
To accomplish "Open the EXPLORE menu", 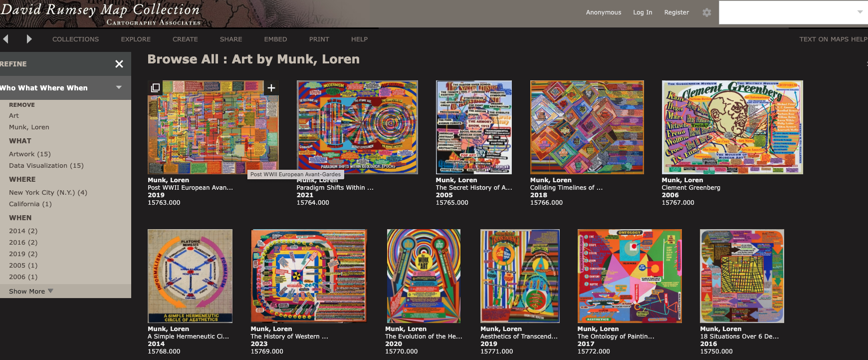I will pyautogui.click(x=136, y=39).
